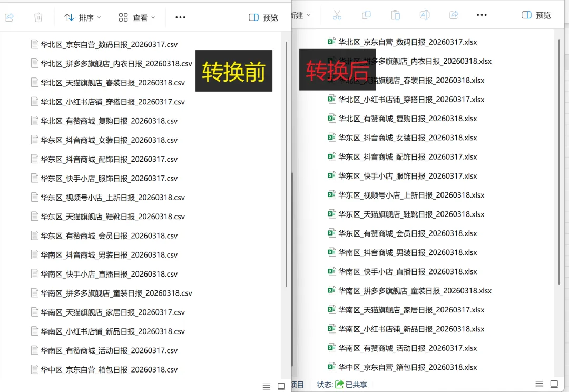Select 华北区_拼多多旗舰店_内衣日报_20260318.csv
Screen dimensions: 569x392
112,64
